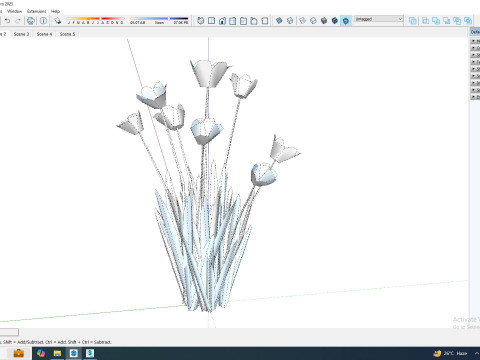This screenshot has height=360, width=480.
Task: Open the weather widget showing Haze
Action: coord(450,353)
